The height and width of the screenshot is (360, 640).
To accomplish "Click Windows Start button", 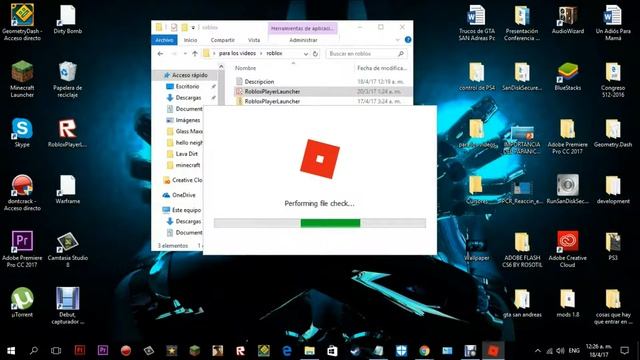I will pos(11,350).
